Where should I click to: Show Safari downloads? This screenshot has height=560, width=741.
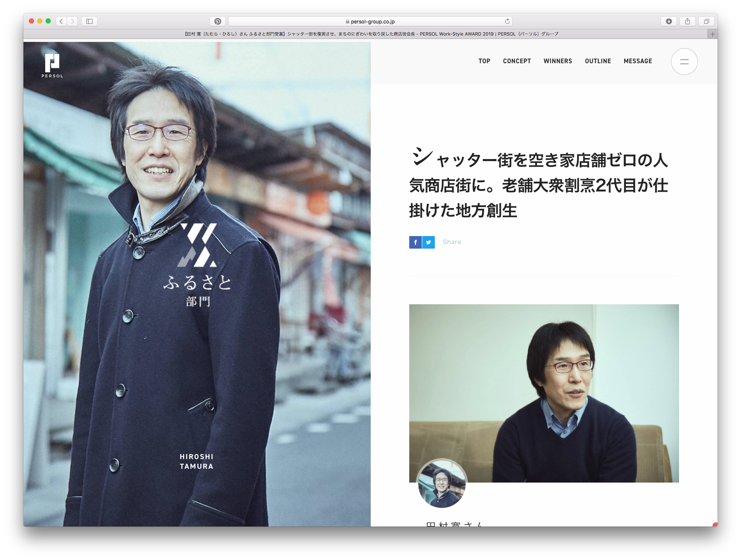click(669, 21)
